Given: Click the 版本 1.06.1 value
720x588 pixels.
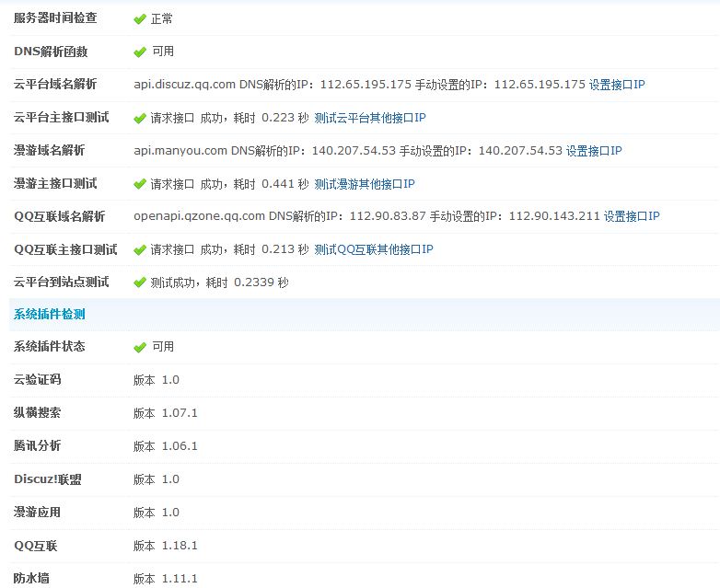Looking at the screenshot, I should point(166,446).
